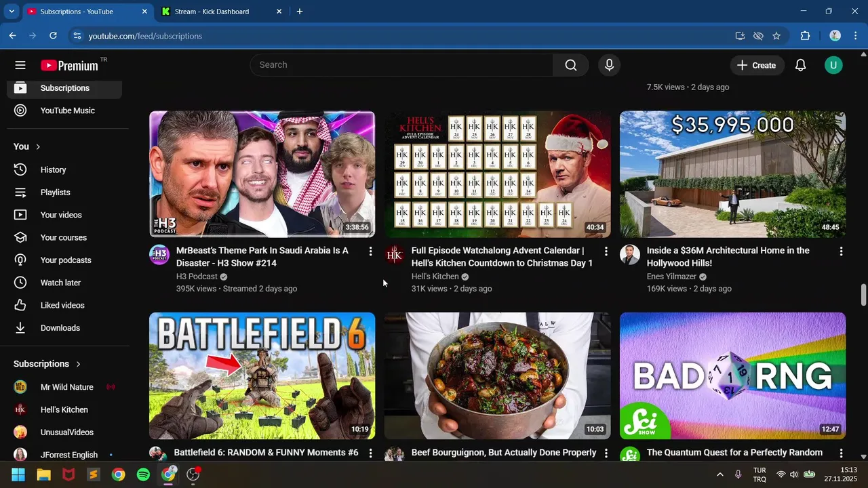Open Downloads in the sidebar
The image size is (868, 488).
pyautogui.click(x=64, y=328)
